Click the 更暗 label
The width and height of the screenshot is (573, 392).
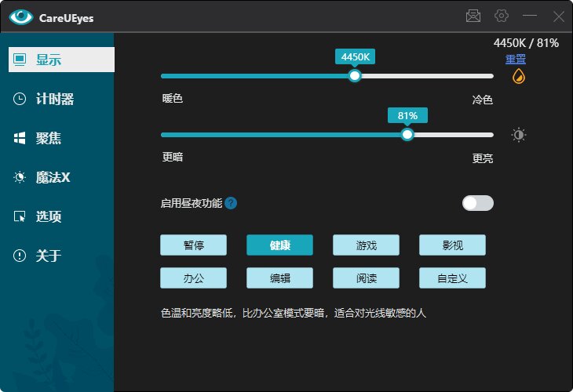[x=173, y=157]
